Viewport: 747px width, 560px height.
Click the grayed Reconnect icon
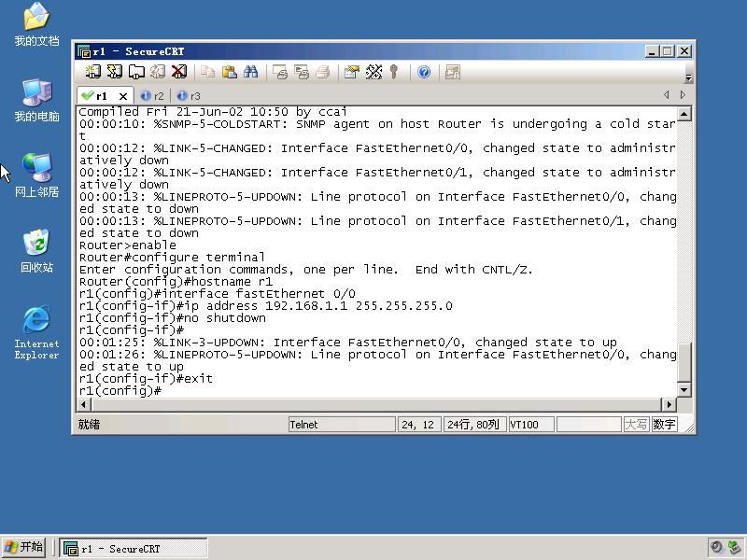[x=158, y=72]
